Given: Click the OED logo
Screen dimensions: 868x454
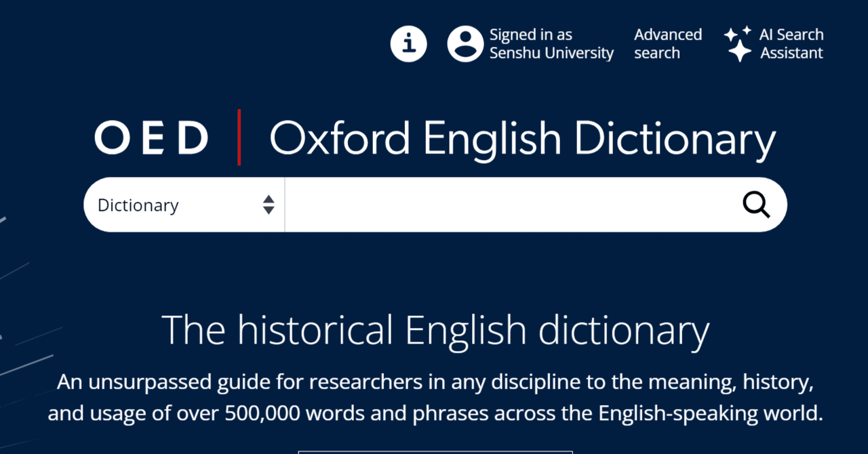Looking at the screenshot, I should tap(151, 138).
